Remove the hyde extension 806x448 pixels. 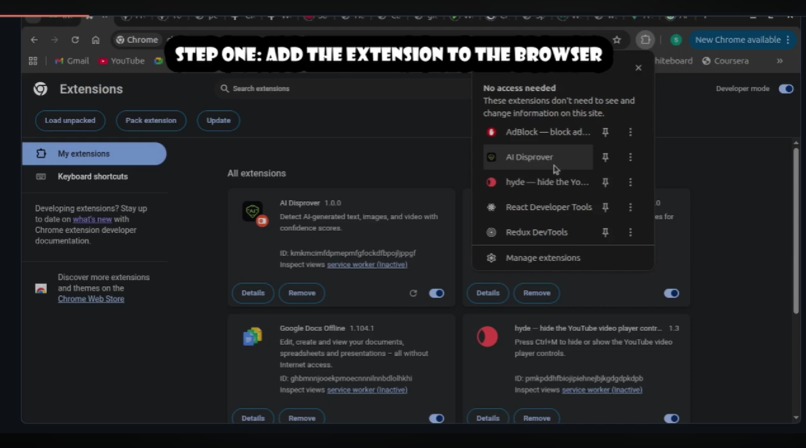point(537,418)
